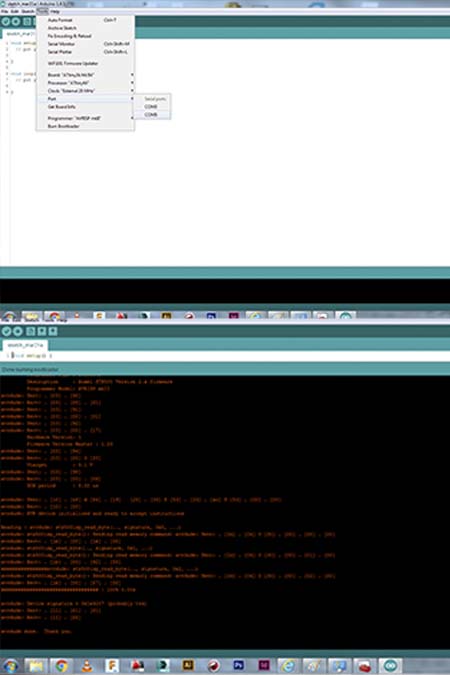Image resolution: width=450 pixels, height=675 pixels.
Task: Open Serial Plotter from Tools menu
Action: coord(85,52)
